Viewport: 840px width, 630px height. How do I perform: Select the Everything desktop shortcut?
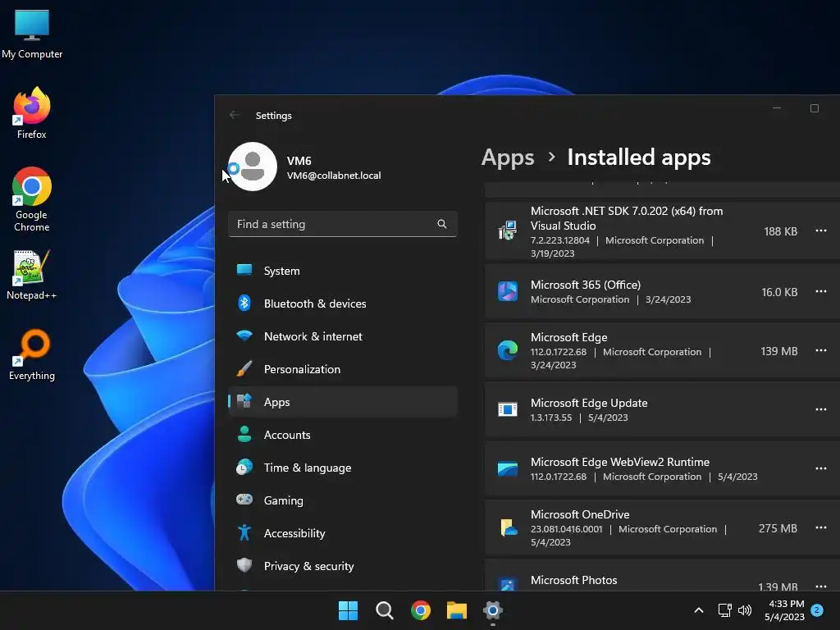[32, 354]
